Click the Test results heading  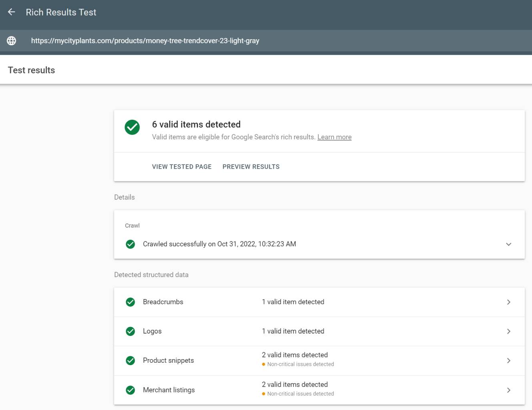click(32, 70)
